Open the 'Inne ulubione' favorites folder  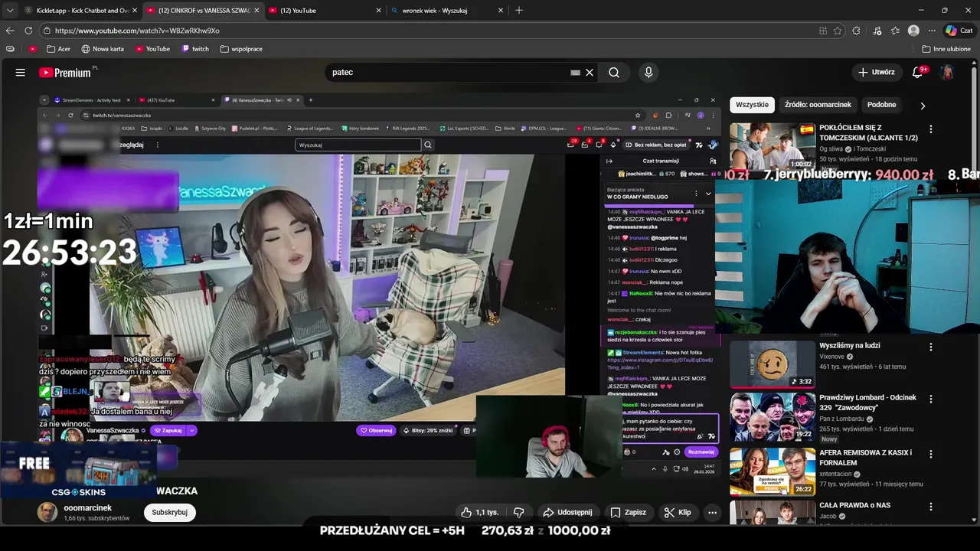click(947, 49)
